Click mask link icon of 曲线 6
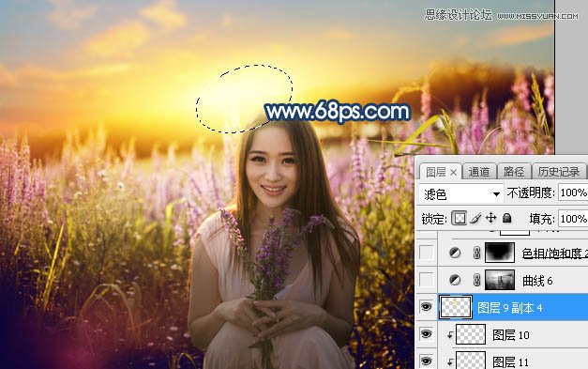The height and width of the screenshot is (369, 588). (x=476, y=280)
